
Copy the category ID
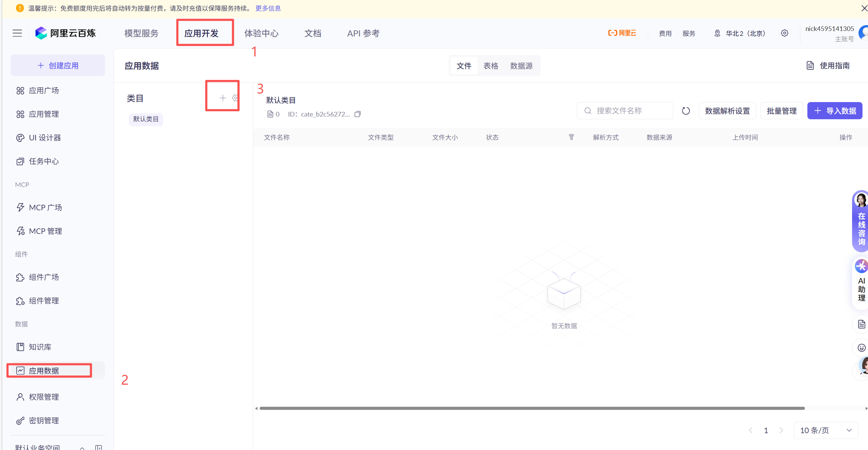pos(358,114)
